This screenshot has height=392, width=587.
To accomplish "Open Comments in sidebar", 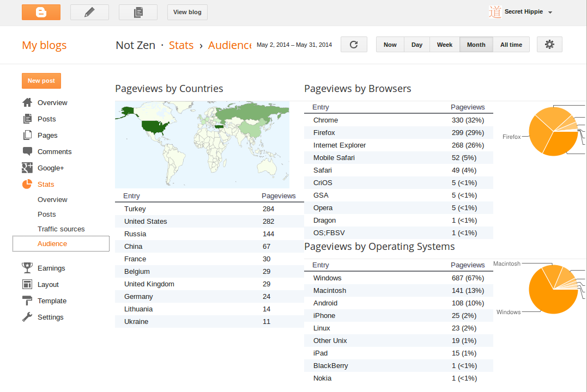I will tap(55, 151).
